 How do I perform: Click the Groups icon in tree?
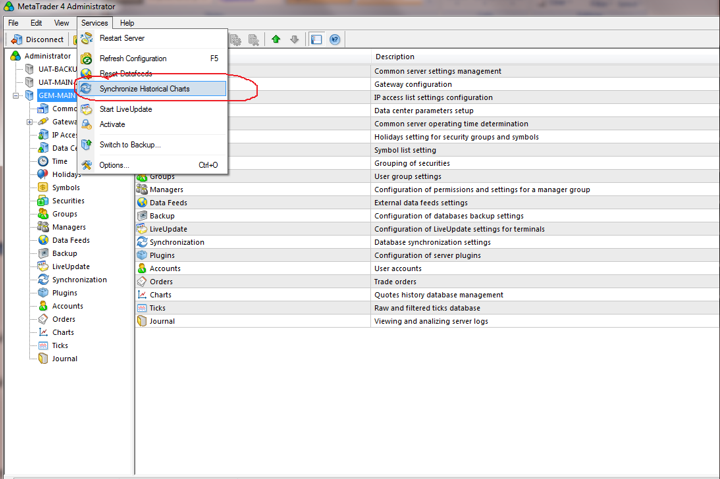43,214
